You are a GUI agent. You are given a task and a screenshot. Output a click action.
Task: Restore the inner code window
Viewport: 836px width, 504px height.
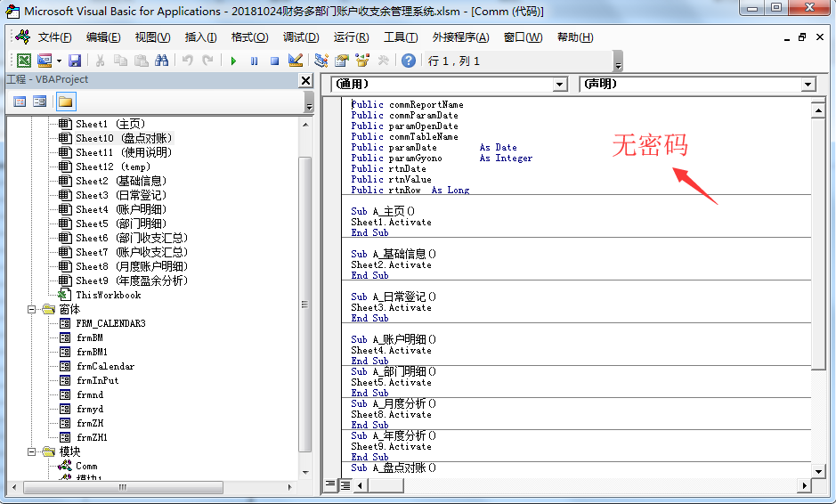click(x=802, y=37)
